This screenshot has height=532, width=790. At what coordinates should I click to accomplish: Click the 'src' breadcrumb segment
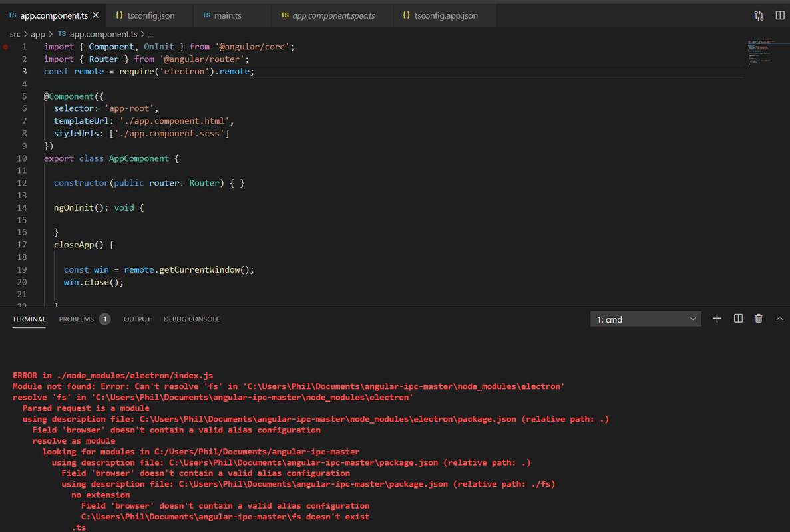click(15, 34)
